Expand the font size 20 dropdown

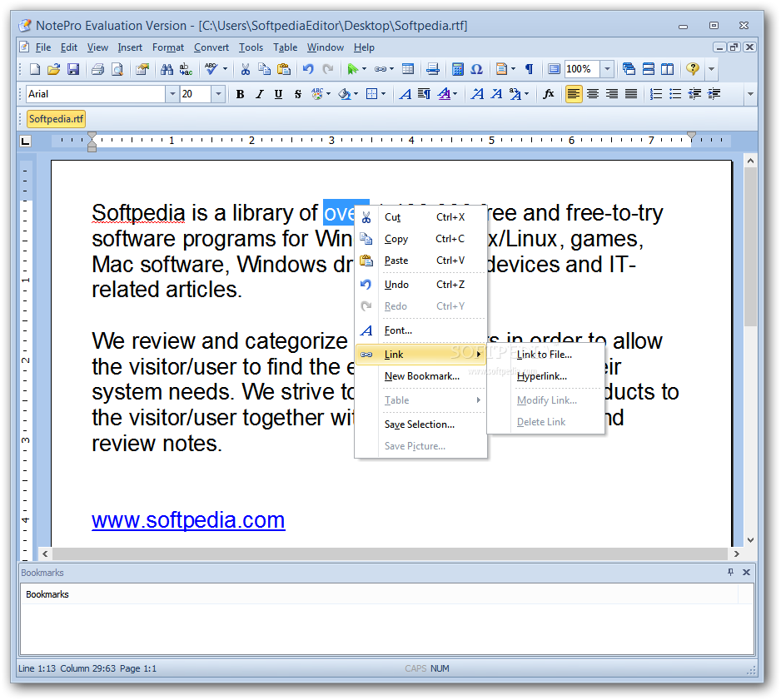click(x=218, y=93)
